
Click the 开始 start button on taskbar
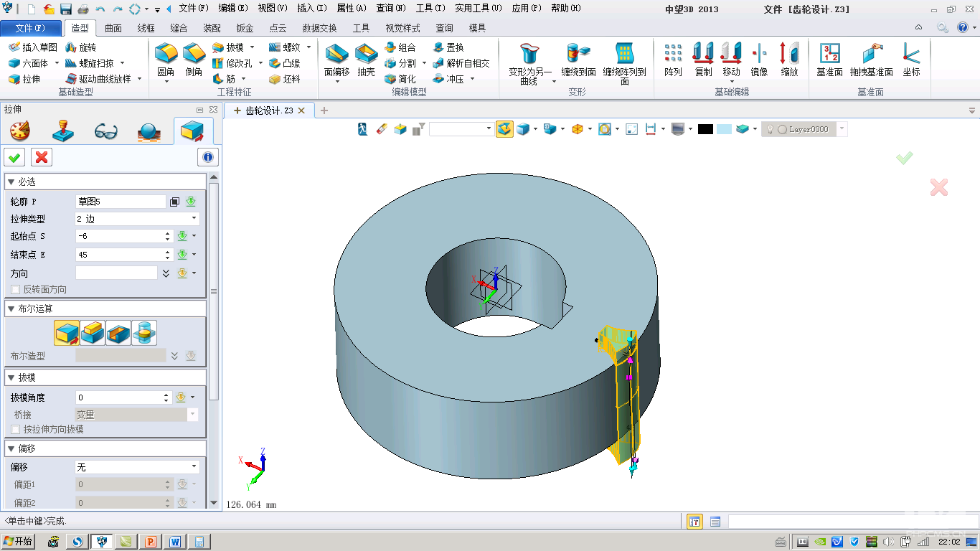(19, 542)
